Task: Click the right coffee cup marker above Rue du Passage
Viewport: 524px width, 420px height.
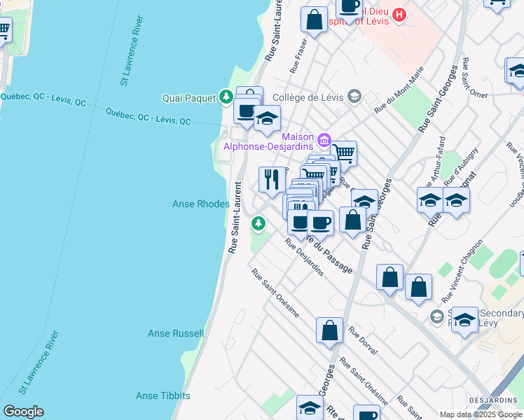Action: click(320, 225)
